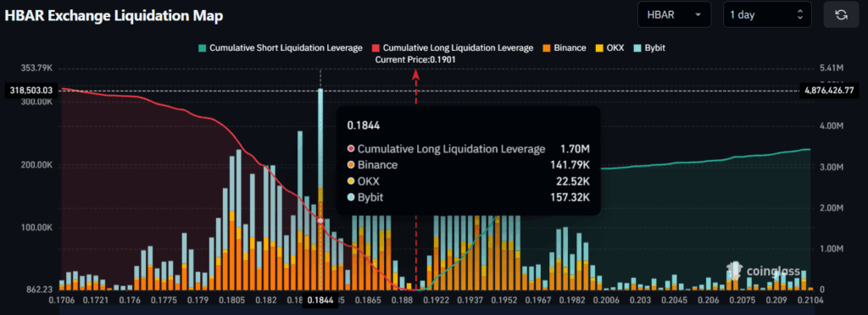The image size is (868, 315).
Task: Click the yellow OKX legend swatch
Action: point(599,47)
